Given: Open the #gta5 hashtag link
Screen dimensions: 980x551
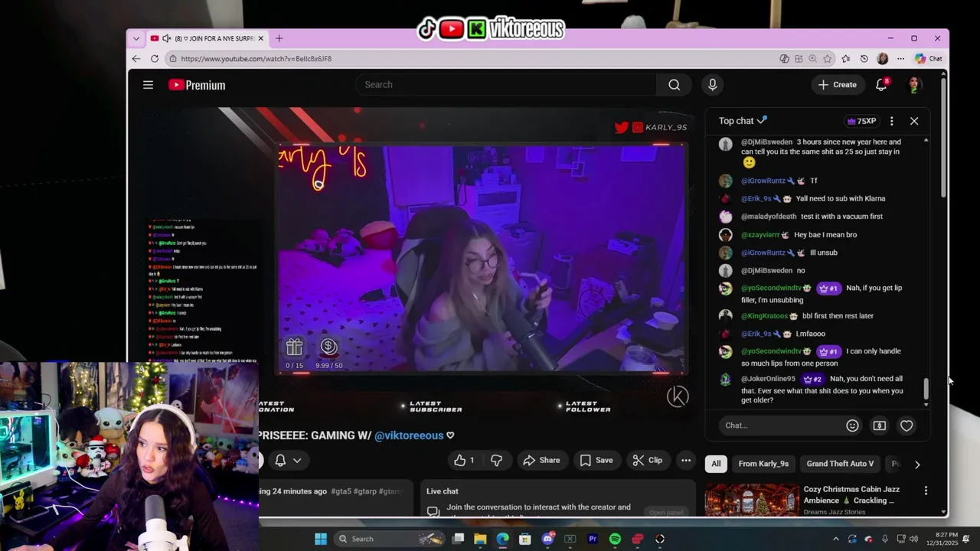Looking at the screenshot, I should click(x=343, y=491).
